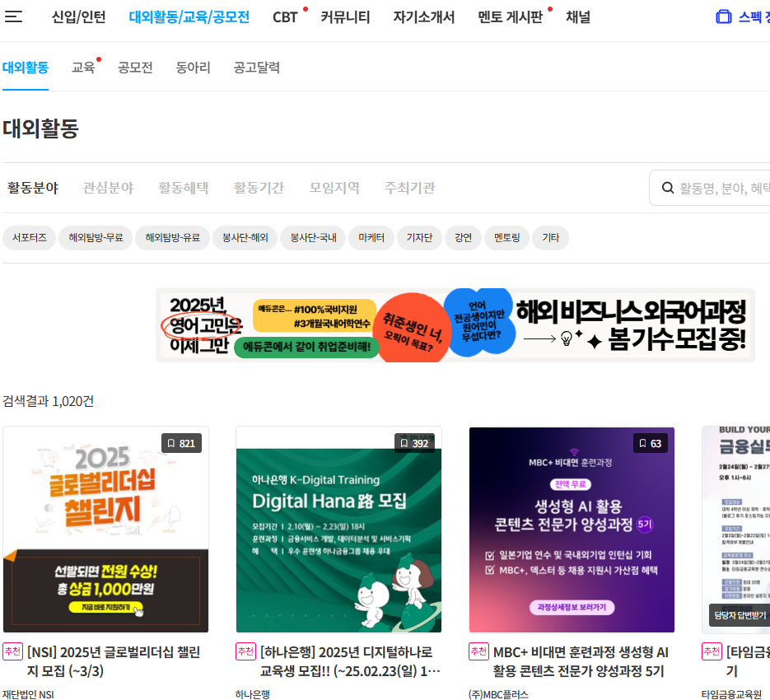Toggle the 서포터즈 filter chip
The image size is (770, 700).
[x=30, y=238]
